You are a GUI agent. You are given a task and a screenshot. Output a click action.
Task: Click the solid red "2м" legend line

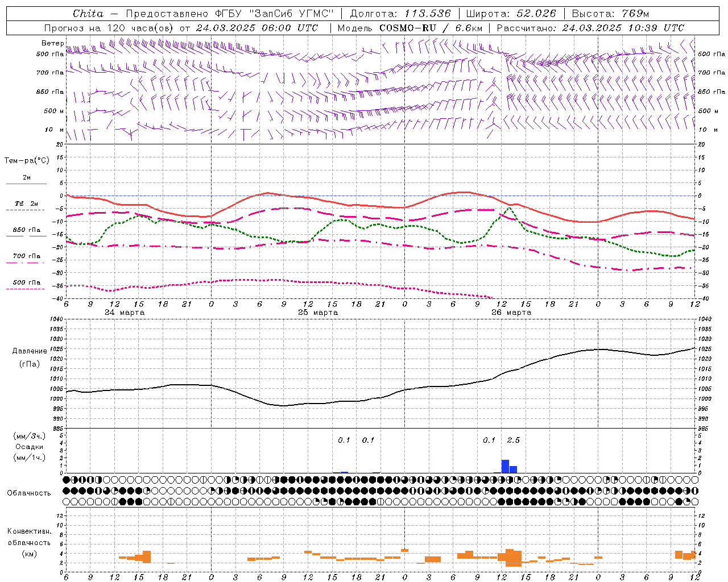coord(26,184)
